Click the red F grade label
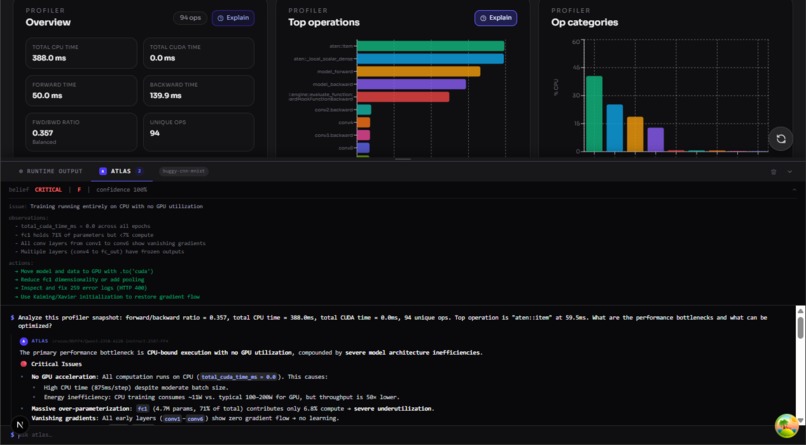The image size is (806, 445). click(x=79, y=190)
